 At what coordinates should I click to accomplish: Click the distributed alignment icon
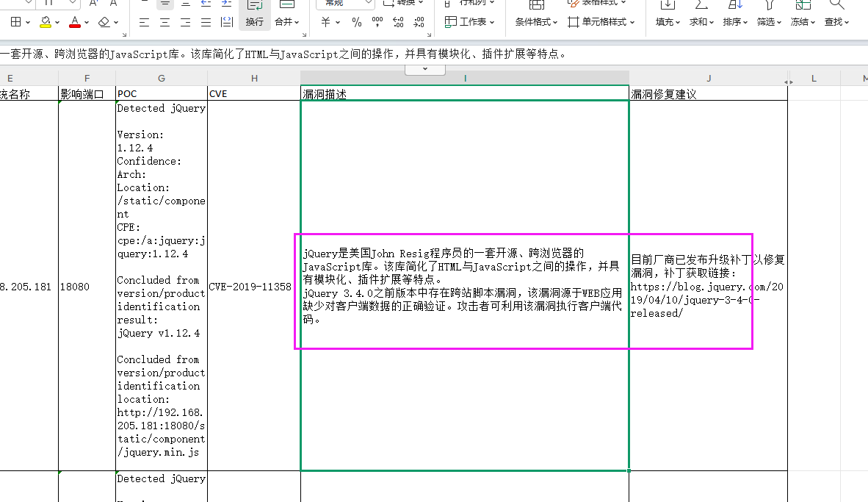227,22
